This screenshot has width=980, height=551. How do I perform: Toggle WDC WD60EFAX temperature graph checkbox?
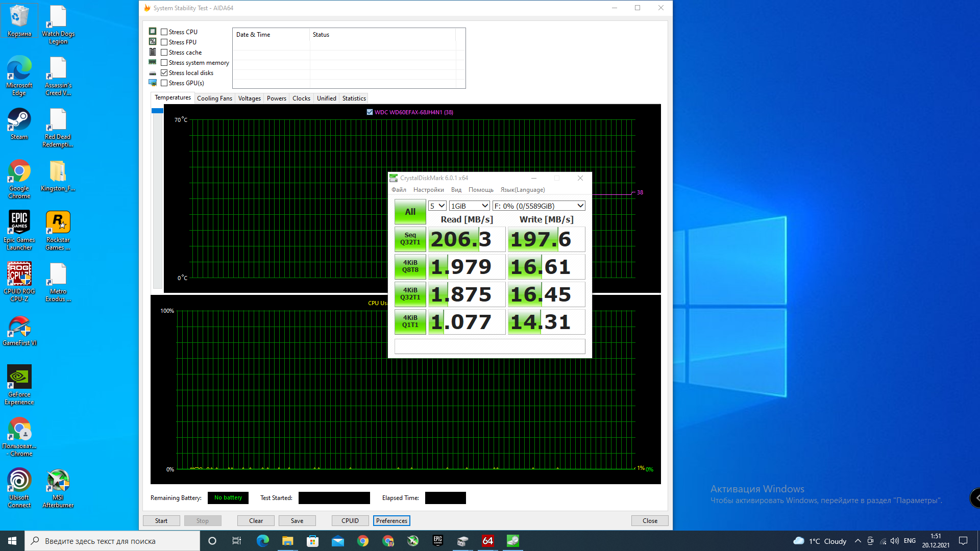pyautogui.click(x=370, y=112)
